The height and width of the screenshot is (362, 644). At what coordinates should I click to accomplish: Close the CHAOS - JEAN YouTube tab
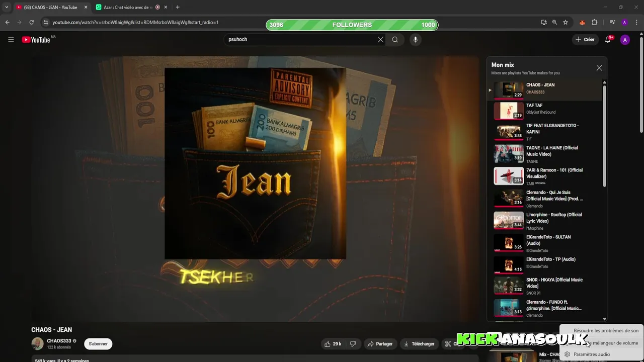click(x=86, y=7)
